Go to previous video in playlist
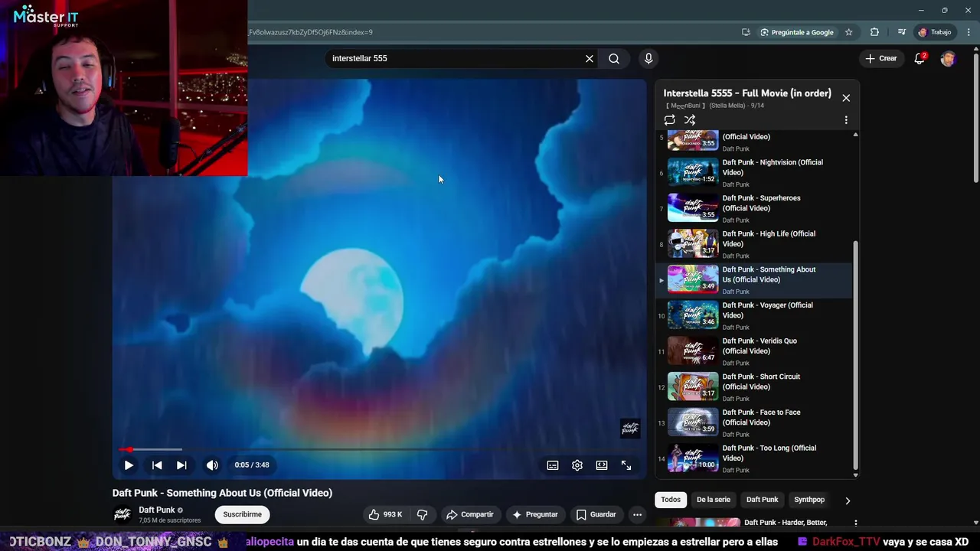Viewport: 980px width, 551px height. tap(157, 465)
